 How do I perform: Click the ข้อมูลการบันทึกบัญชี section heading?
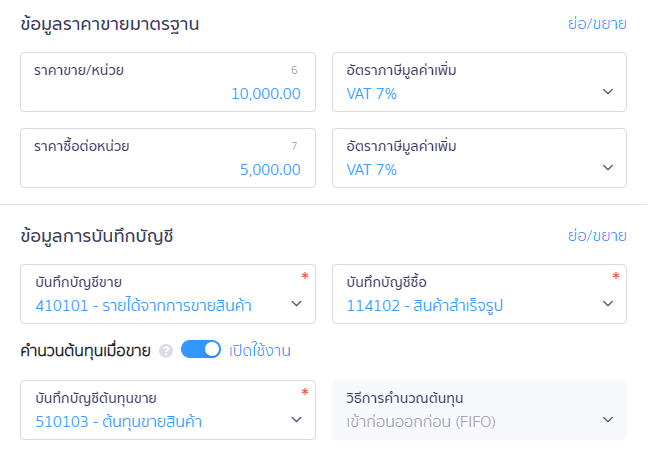98,237
